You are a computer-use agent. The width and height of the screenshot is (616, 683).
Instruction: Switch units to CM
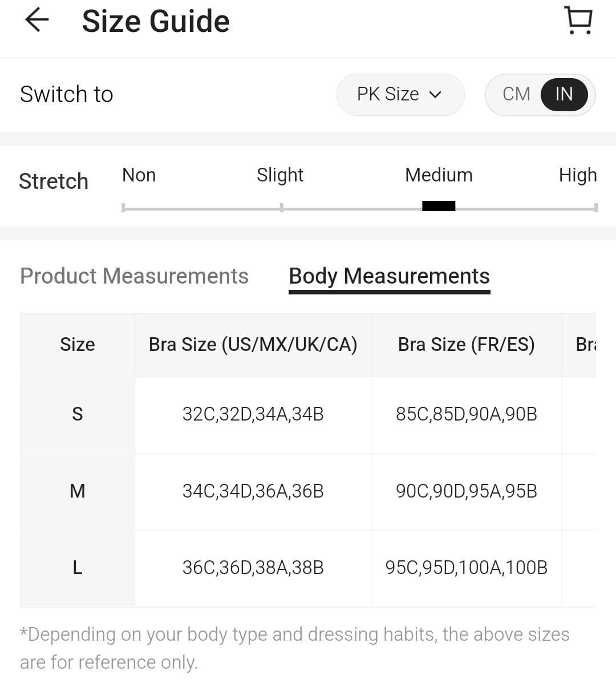coord(516,94)
